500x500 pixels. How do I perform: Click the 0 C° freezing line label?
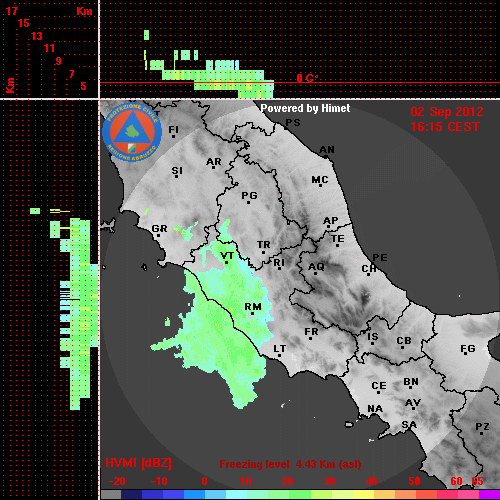pyautogui.click(x=307, y=78)
